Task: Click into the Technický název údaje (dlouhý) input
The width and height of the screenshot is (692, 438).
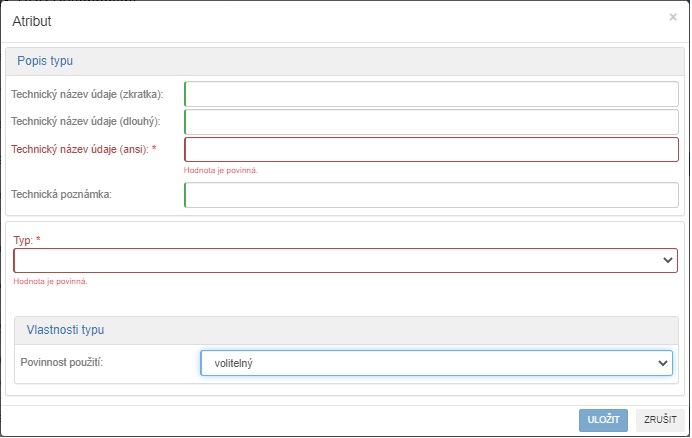Action: tap(431, 122)
